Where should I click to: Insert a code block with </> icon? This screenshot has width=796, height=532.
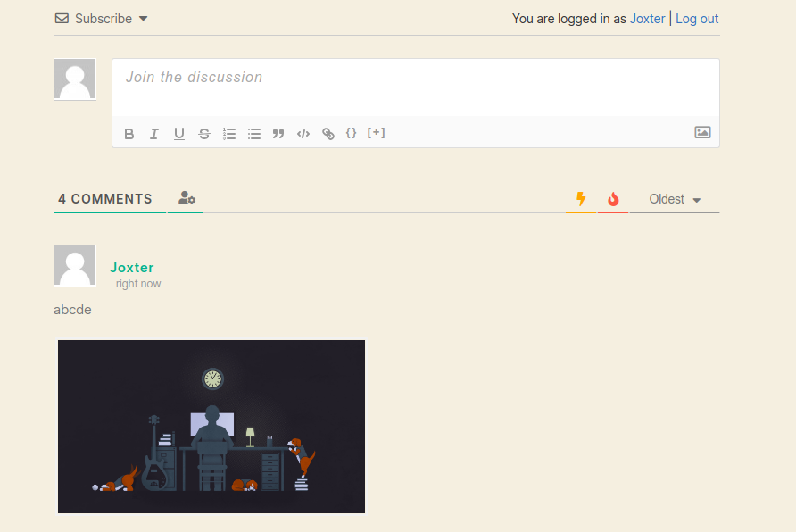tap(303, 134)
